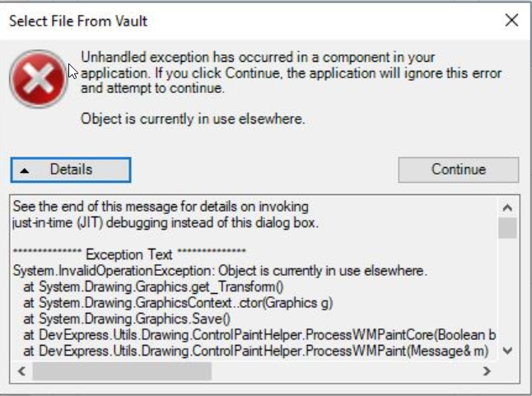Click the horizontal scroll-right arrow
This screenshot has height=396, width=532.
pos(487,371)
